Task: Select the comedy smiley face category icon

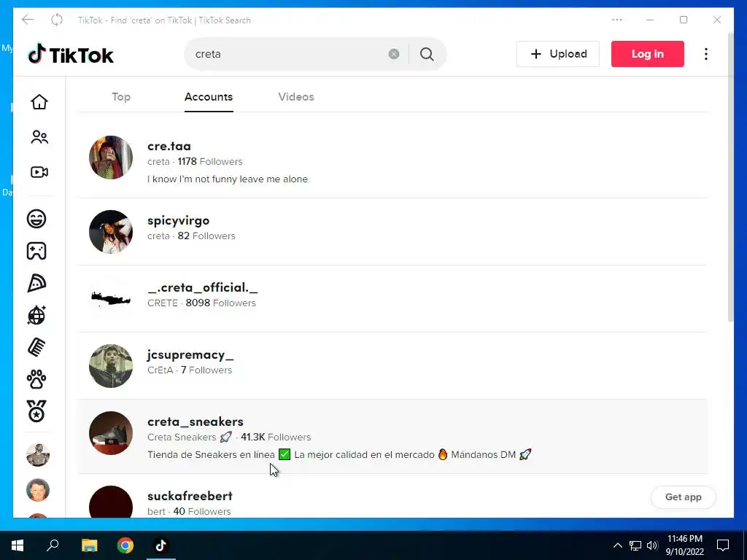Action: point(36,219)
